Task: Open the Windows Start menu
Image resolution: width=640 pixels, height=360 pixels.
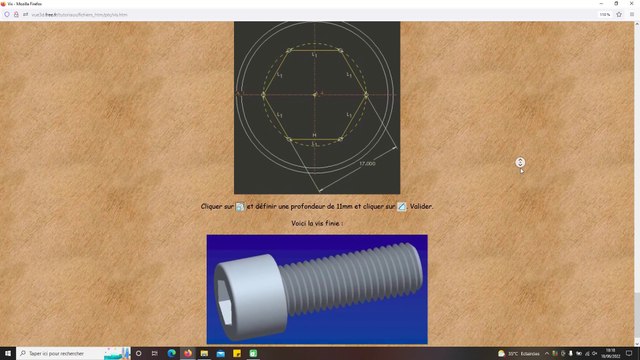Action: 8,353
